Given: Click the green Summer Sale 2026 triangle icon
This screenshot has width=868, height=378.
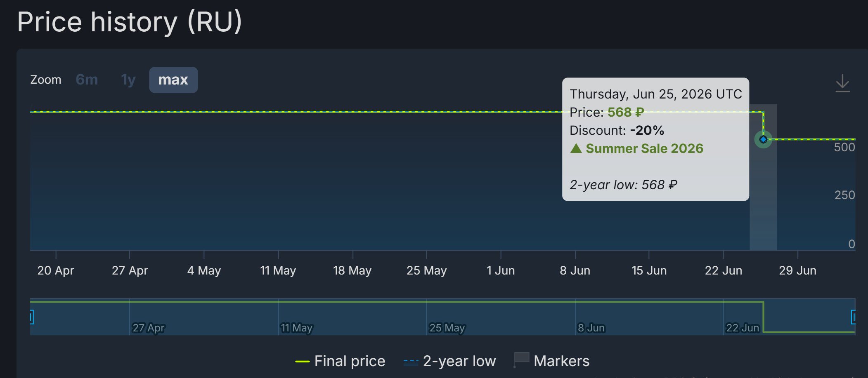Looking at the screenshot, I should click(576, 148).
